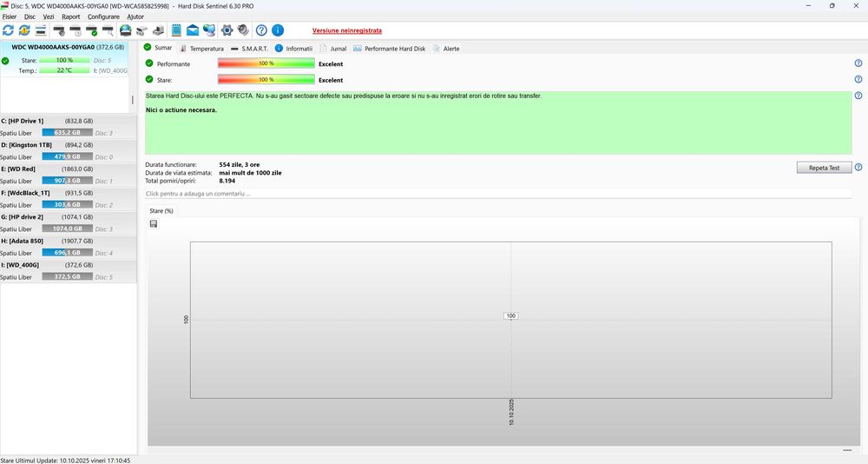Screen dimensions: 868x464
Task: Open the Raport menu
Action: (71, 17)
